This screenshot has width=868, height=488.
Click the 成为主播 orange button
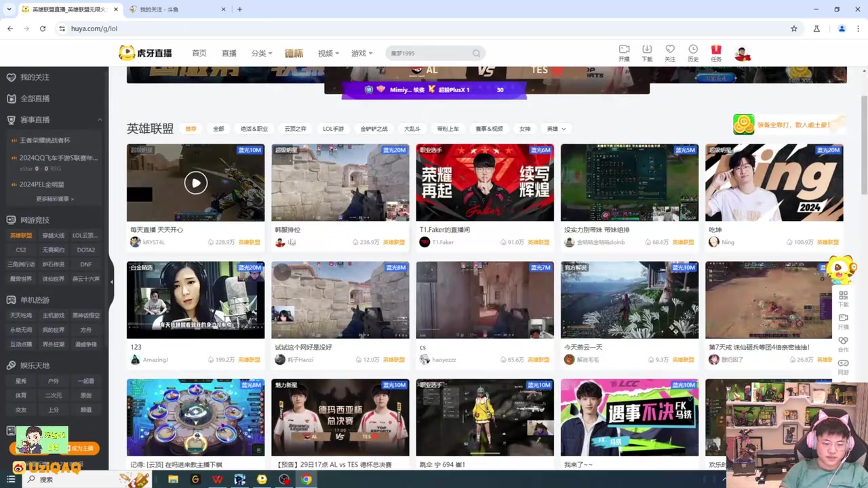point(83,449)
